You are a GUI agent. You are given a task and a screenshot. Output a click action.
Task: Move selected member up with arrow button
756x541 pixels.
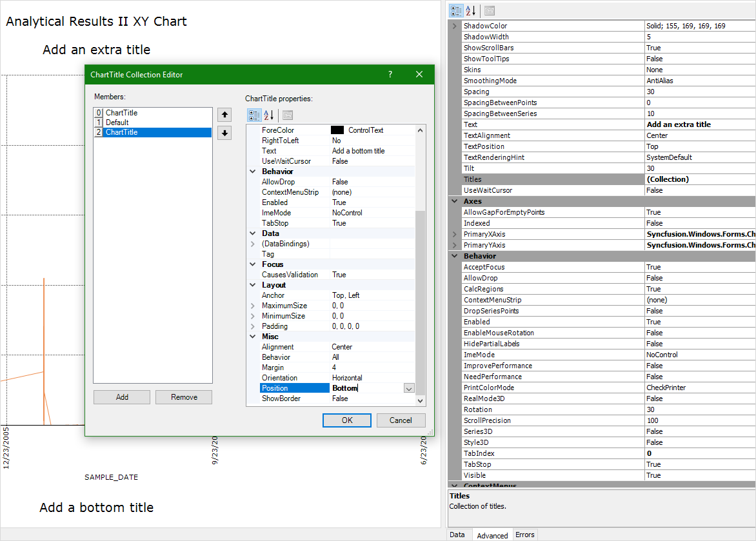coord(224,115)
